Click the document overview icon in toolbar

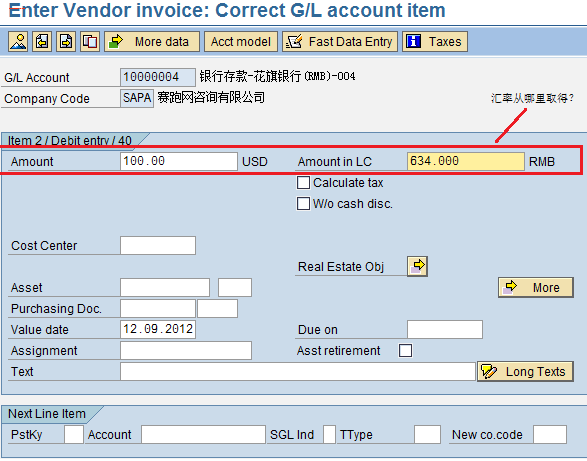point(18,41)
